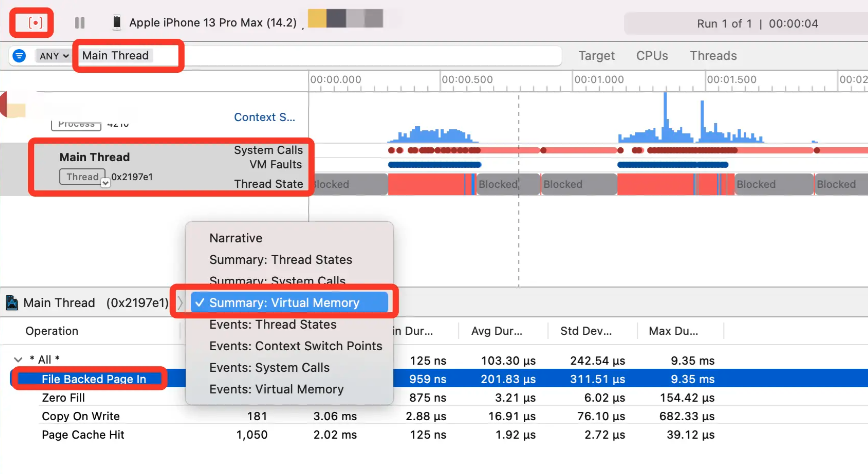Choose Events: Context Switch Points menu item
The height and width of the screenshot is (474, 868).
[x=296, y=346]
